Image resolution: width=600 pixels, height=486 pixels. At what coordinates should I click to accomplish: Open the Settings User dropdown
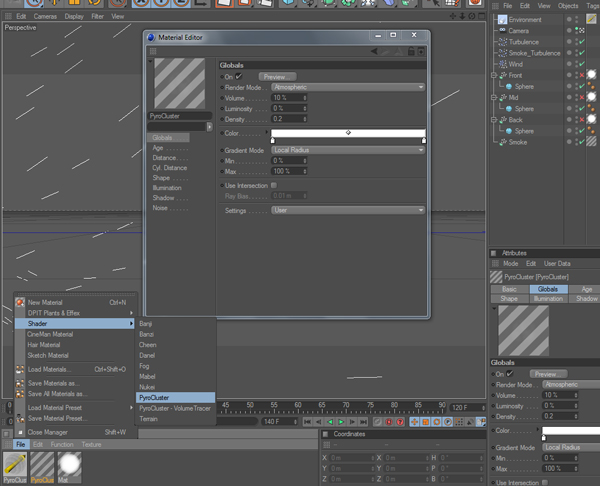pyautogui.click(x=348, y=211)
